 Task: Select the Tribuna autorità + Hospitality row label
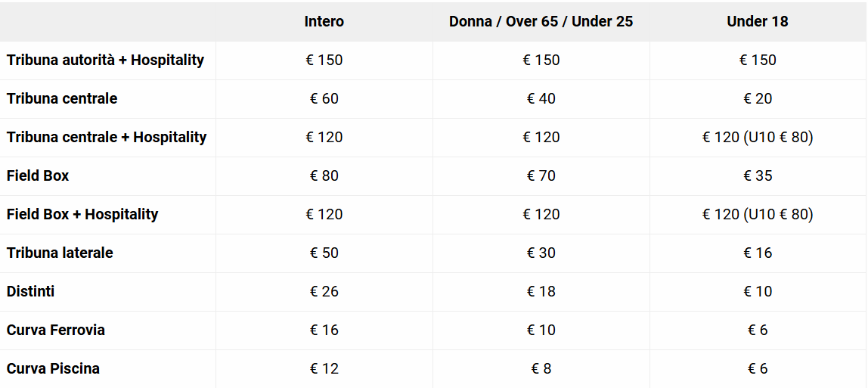click(105, 60)
